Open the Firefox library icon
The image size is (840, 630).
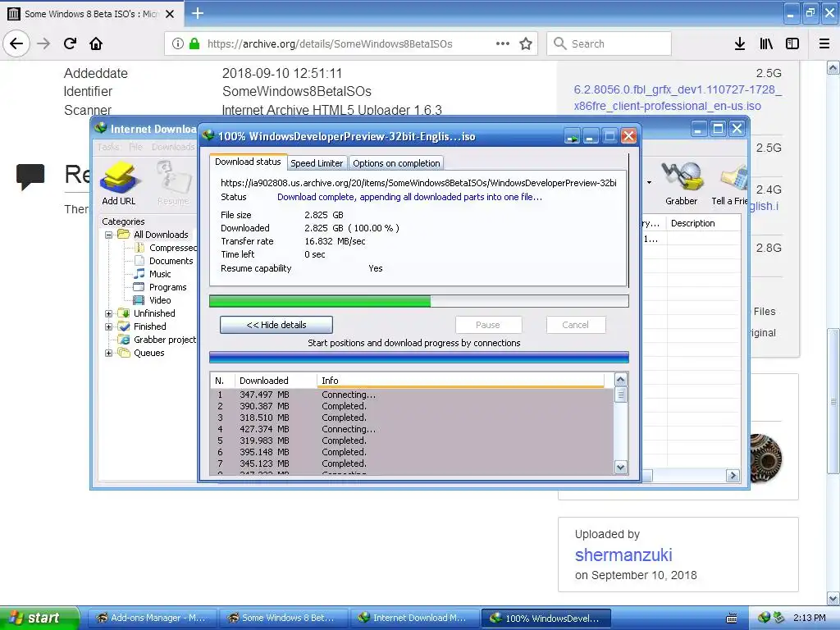[766, 44]
